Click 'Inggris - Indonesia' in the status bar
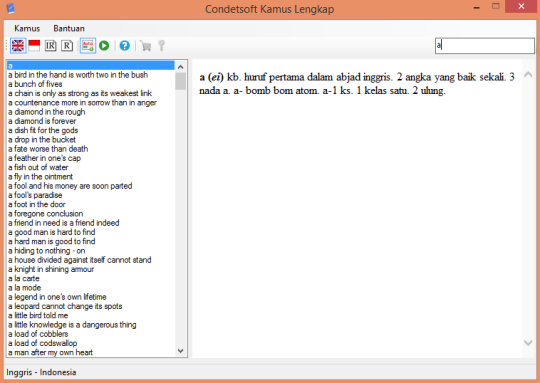This screenshot has height=383, width=540. (41, 372)
